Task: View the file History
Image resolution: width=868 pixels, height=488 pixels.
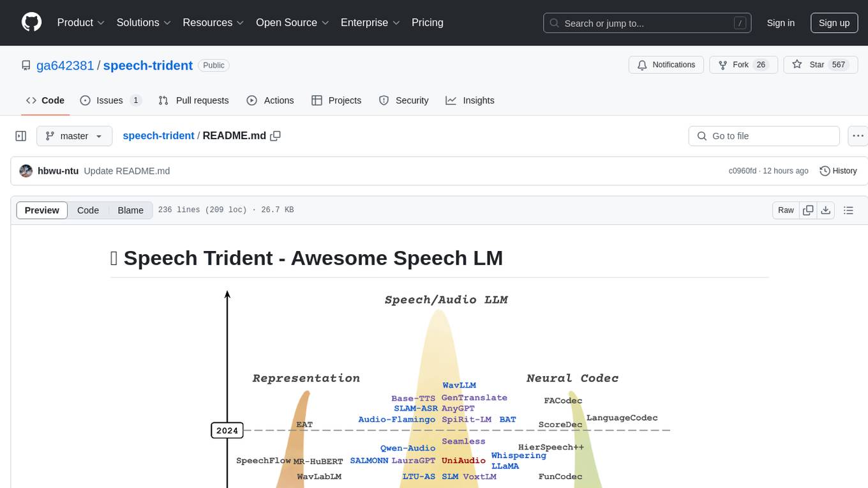Action: 838,171
